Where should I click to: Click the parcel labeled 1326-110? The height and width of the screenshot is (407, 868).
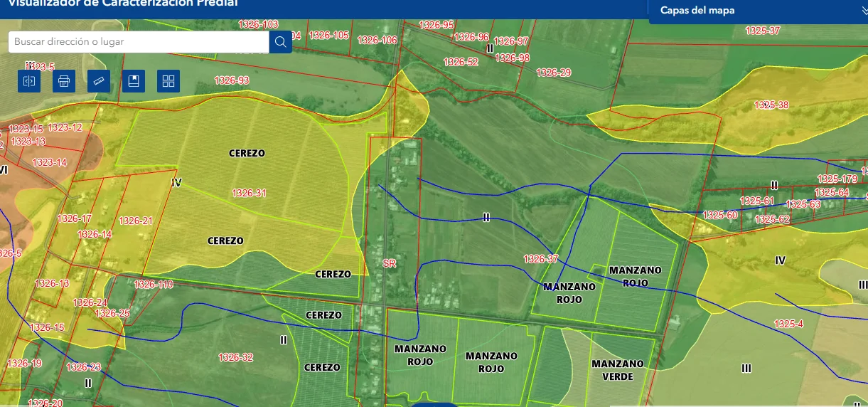(154, 285)
